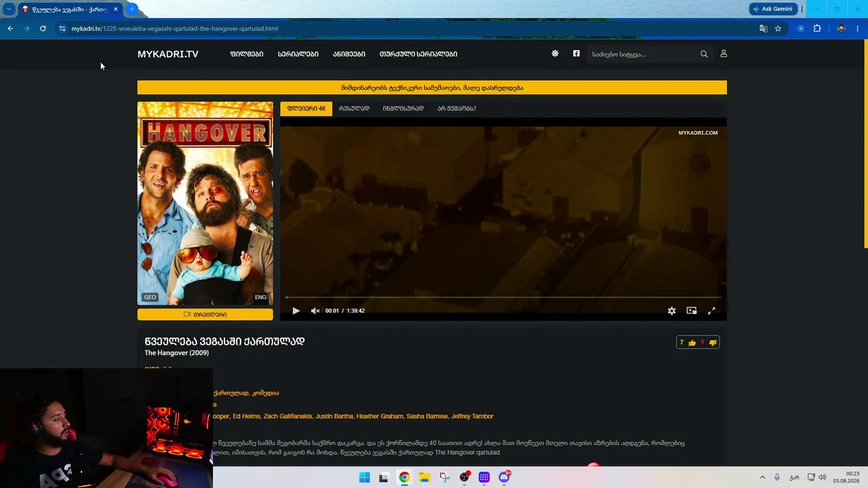This screenshot has height=488, width=868.
Task: Open actor link Jeffrey Tambor
Action: click(x=472, y=416)
